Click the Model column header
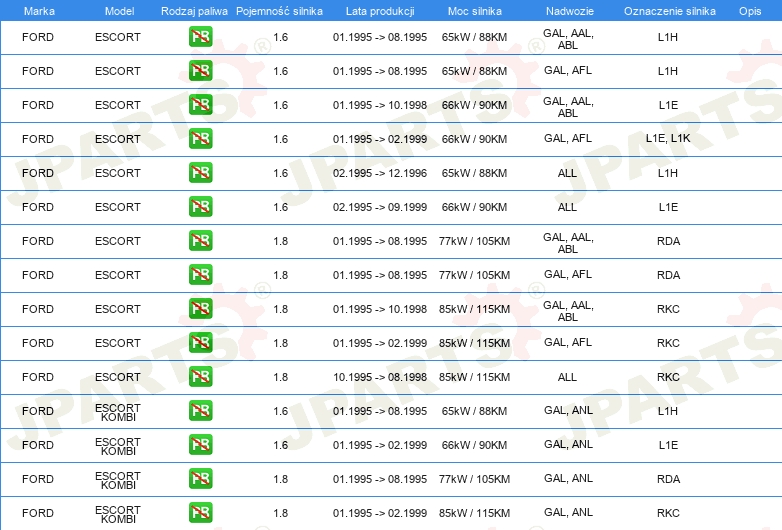 point(119,11)
